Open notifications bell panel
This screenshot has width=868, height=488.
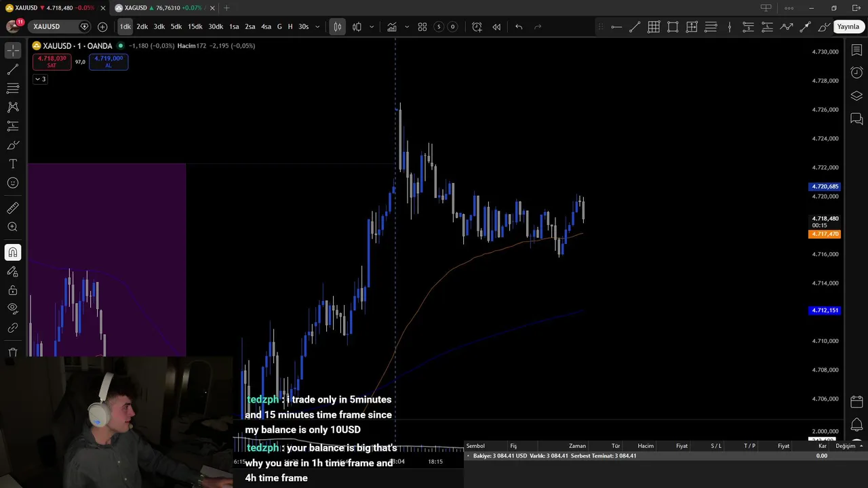(856, 425)
